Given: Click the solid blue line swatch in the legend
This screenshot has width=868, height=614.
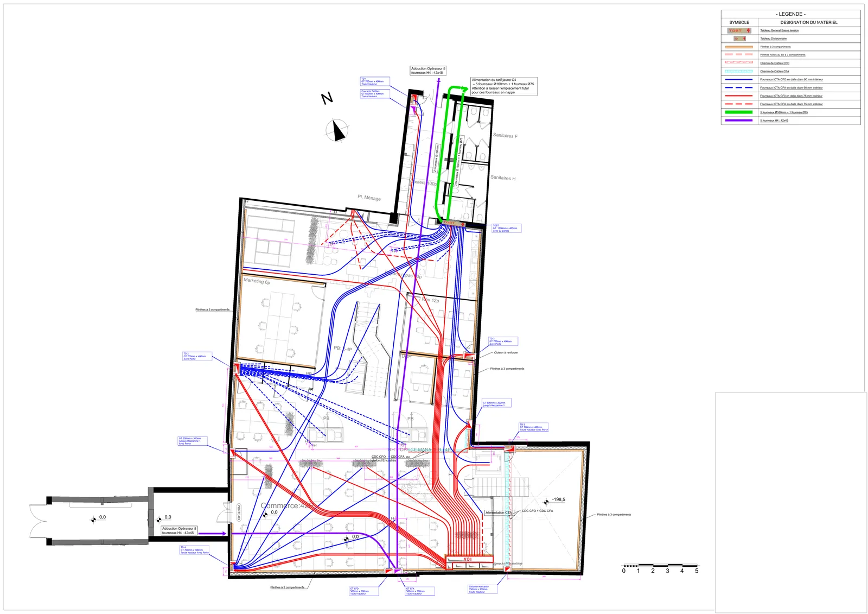Looking at the screenshot, I should point(739,79).
